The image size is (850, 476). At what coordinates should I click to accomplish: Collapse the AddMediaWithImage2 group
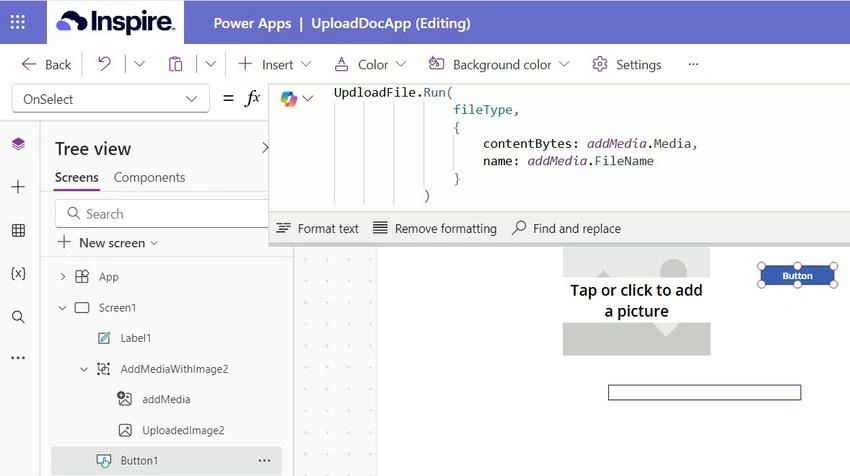(84, 369)
